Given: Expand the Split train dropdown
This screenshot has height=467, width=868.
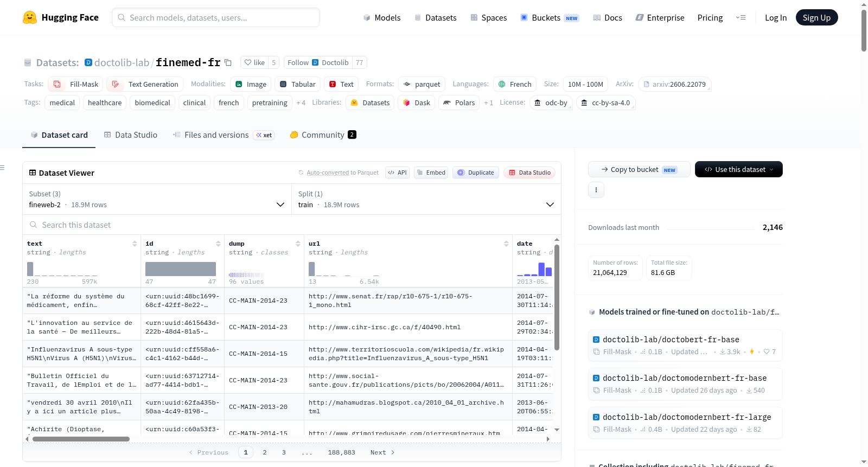Looking at the screenshot, I should coord(426,199).
